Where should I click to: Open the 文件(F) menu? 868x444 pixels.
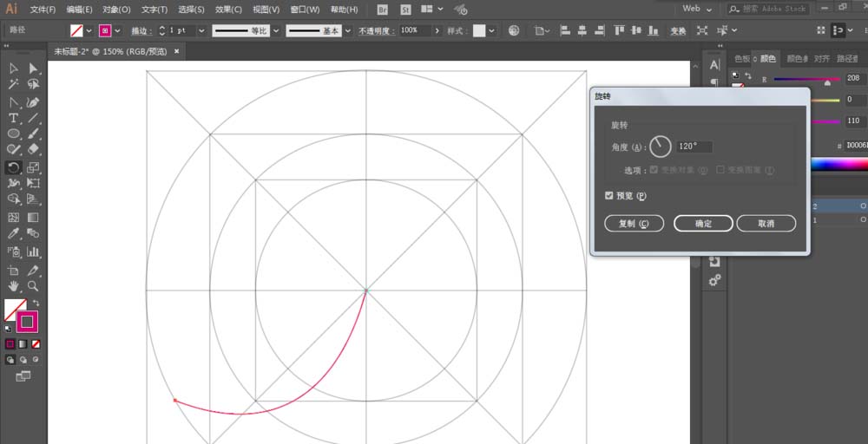[x=43, y=10]
